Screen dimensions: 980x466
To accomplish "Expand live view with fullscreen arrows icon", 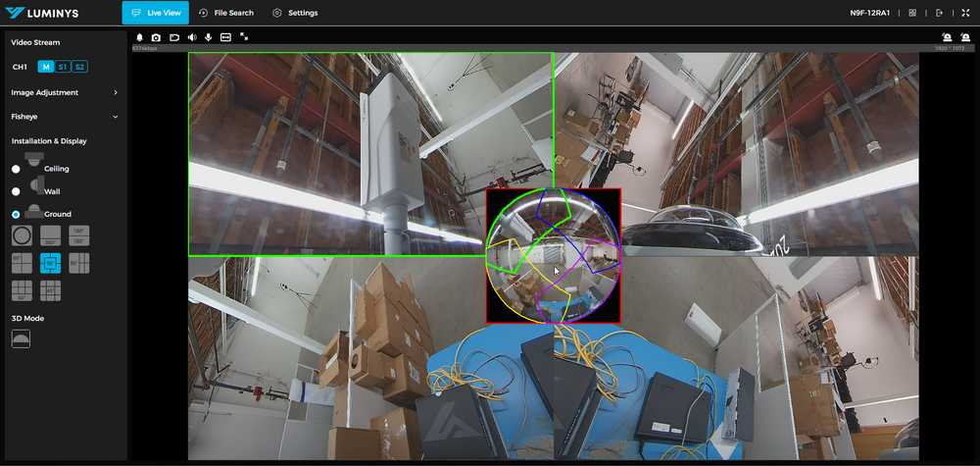I will tap(243, 36).
